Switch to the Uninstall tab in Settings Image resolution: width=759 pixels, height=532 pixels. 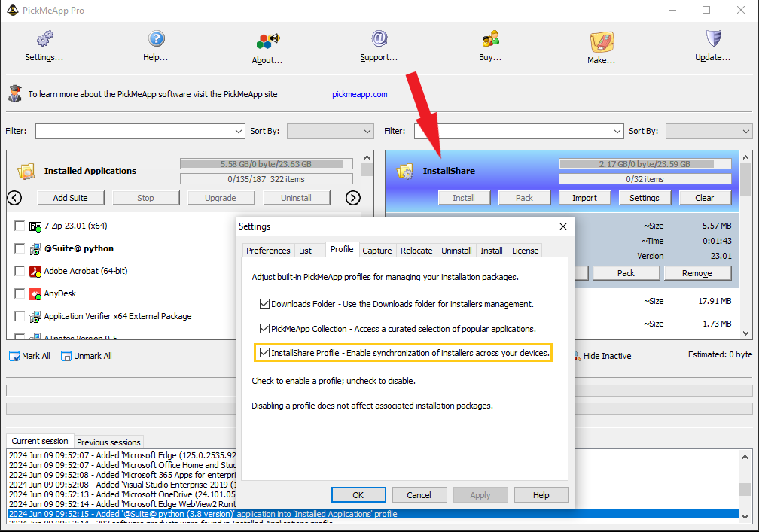456,251
